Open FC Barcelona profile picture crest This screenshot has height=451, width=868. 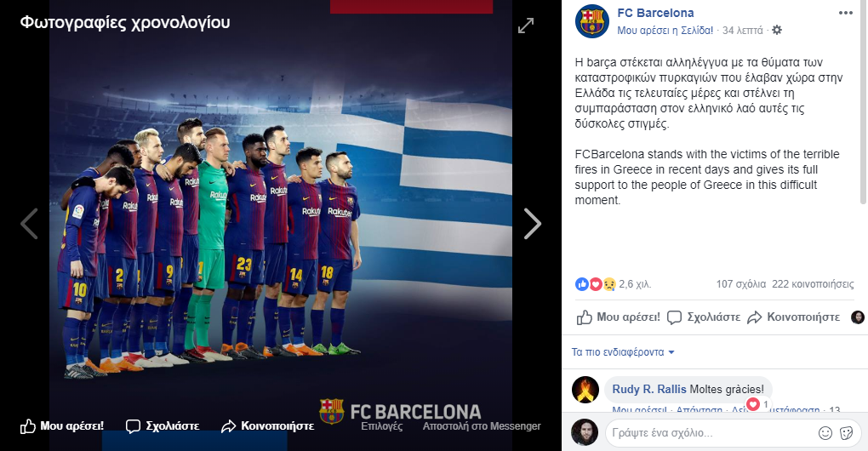[x=591, y=21]
